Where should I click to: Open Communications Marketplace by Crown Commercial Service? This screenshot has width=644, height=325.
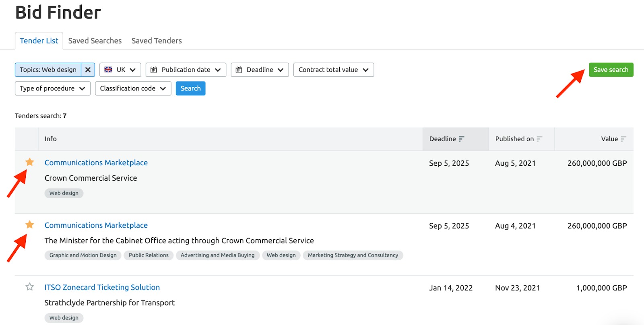coord(96,162)
